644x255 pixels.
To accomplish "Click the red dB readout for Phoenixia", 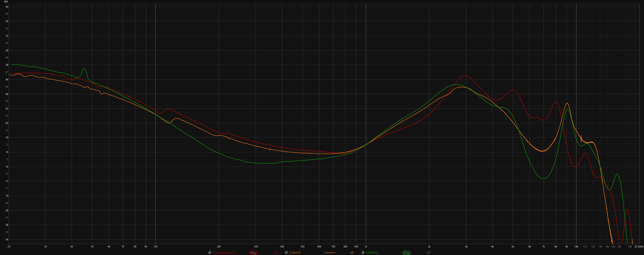I will point(275,253).
